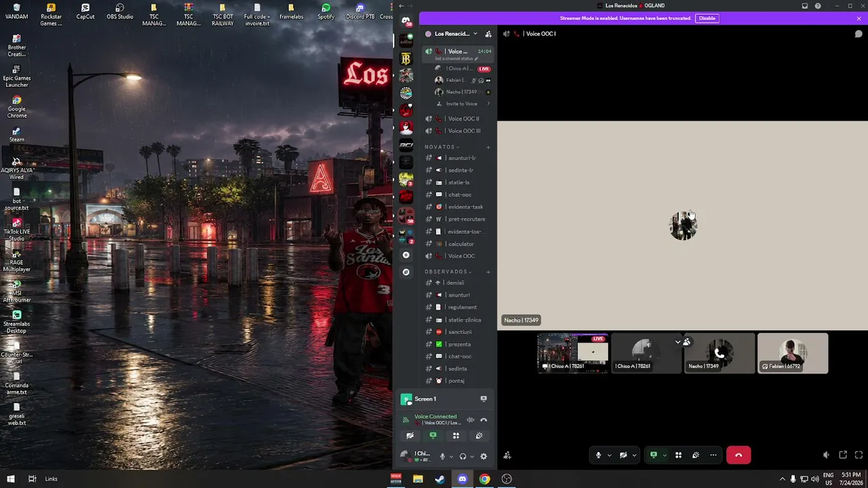The image size is (868, 488).
Task: Deafen headphones in user panel
Action: [x=463, y=456]
